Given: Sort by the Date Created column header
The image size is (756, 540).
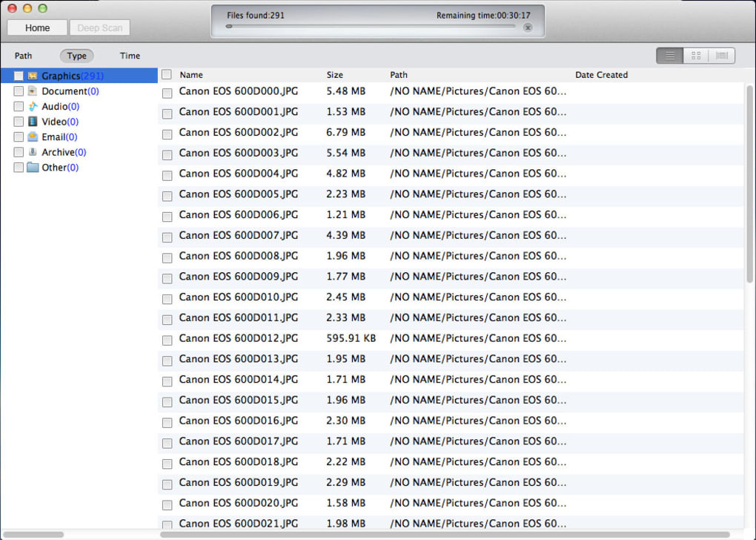Looking at the screenshot, I should tap(601, 75).
